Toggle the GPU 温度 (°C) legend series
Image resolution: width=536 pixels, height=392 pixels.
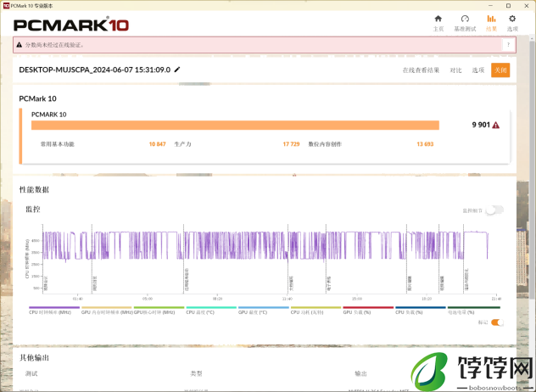coord(264,311)
